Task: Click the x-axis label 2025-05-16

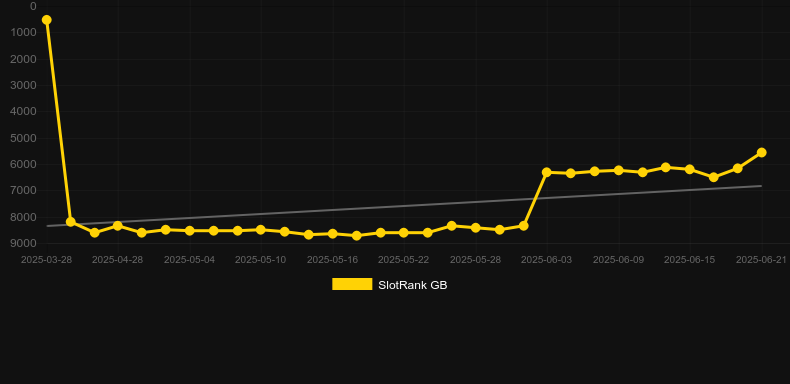Action: pos(333,260)
